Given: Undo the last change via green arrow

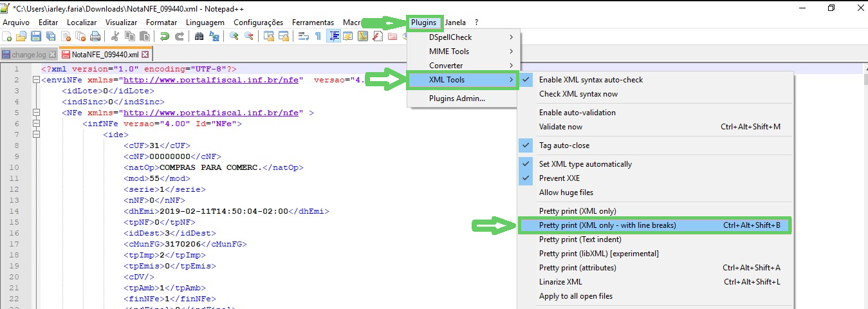Looking at the screenshot, I should (165, 36).
